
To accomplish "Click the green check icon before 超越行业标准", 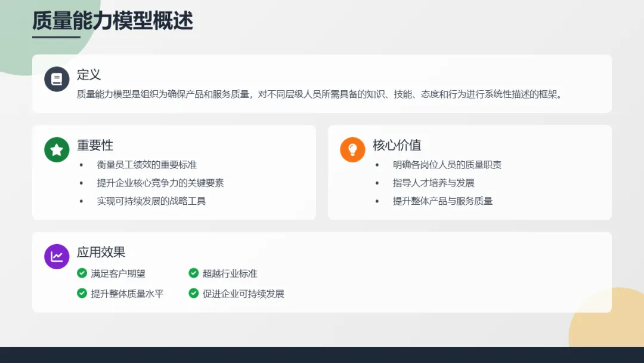I will tap(193, 273).
